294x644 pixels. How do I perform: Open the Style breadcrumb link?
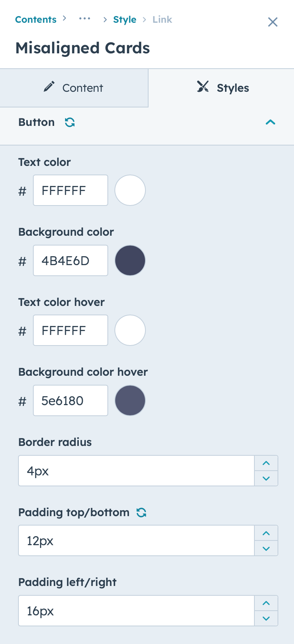click(x=125, y=19)
